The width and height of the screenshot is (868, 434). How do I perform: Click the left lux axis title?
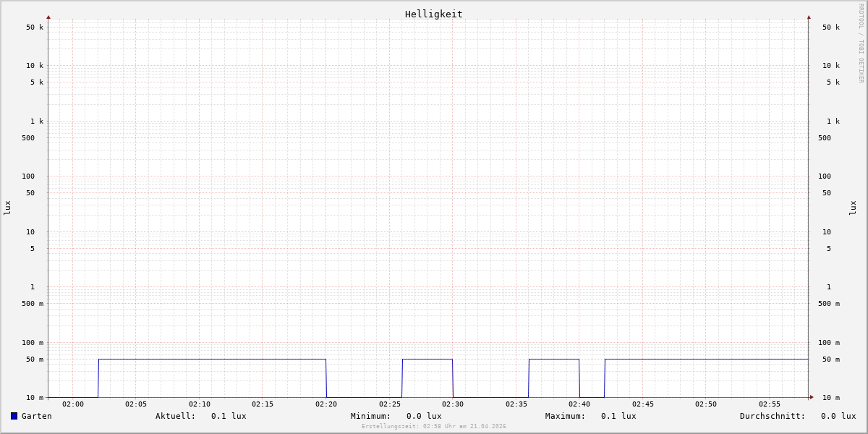pos(7,208)
